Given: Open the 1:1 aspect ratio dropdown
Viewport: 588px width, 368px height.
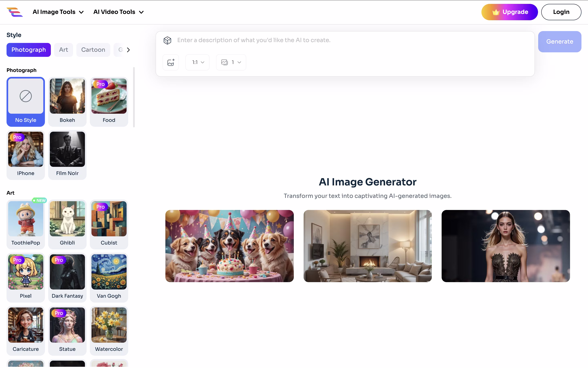Looking at the screenshot, I should point(198,62).
